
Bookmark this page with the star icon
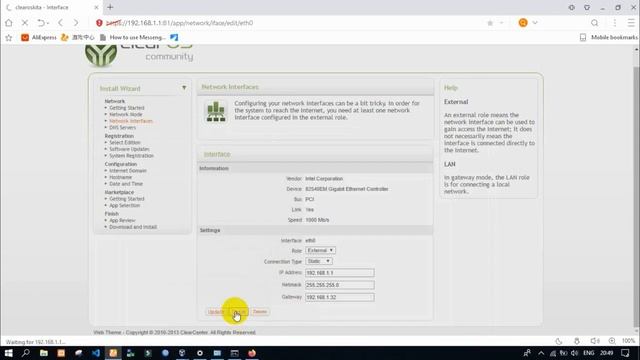(490, 23)
